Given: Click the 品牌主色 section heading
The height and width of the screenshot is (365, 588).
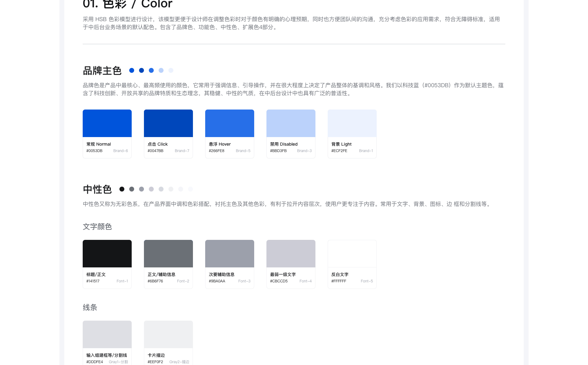Looking at the screenshot, I should click(x=102, y=71).
